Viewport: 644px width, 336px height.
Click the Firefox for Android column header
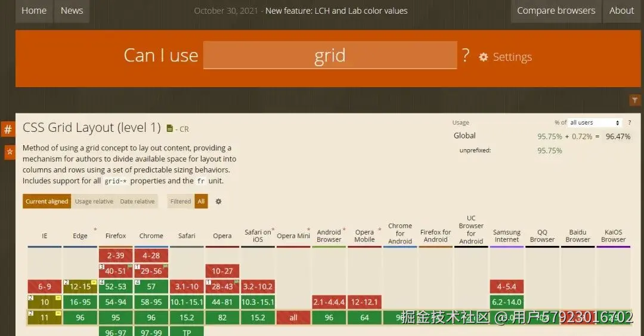click(x=435, y=236)
